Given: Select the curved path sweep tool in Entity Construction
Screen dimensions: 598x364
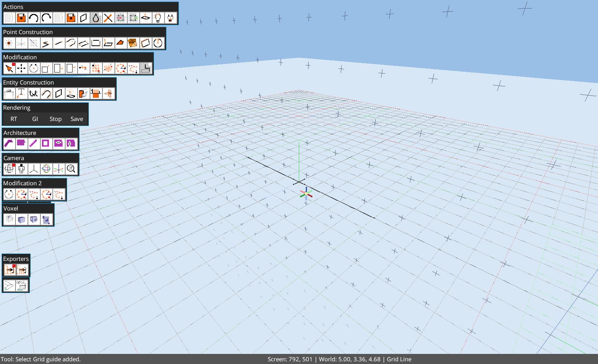Looking at the screenshot, I should pos(46,93).
